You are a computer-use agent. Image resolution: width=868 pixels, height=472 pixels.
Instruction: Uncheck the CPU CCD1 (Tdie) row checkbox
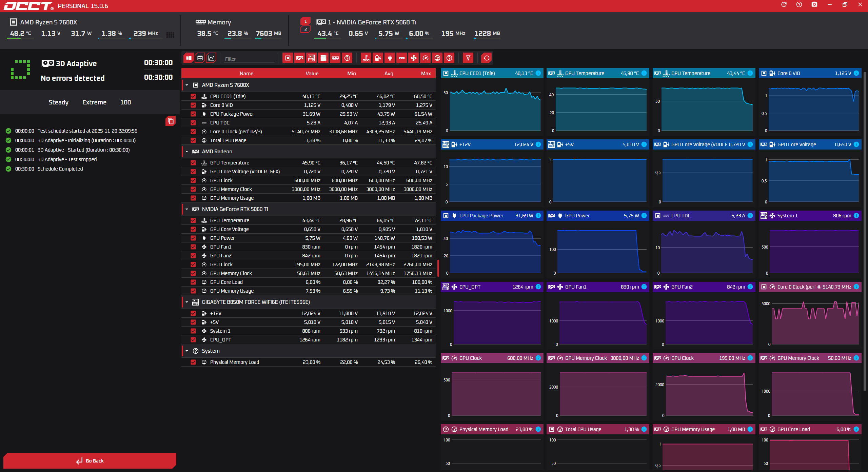[193, 96]
